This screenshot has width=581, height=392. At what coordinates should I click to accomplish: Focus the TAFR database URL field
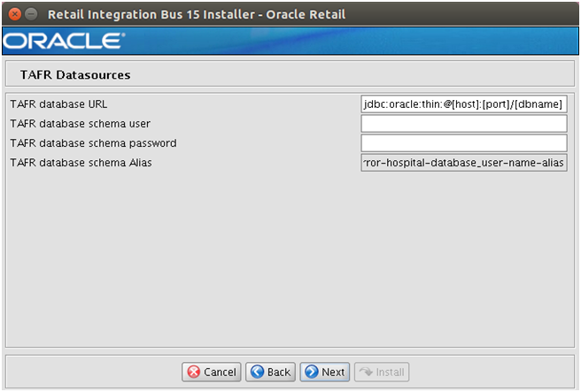coord(464,104)
